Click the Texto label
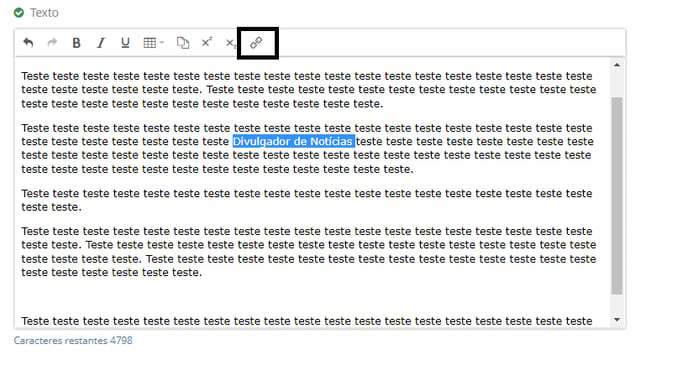 44,13
